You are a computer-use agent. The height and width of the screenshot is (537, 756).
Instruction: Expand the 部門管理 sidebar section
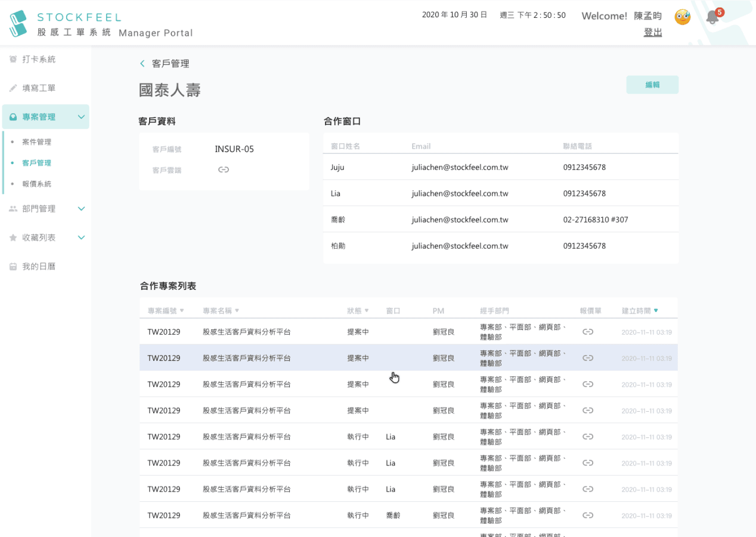pyautogui.click(x=81, y=209)
